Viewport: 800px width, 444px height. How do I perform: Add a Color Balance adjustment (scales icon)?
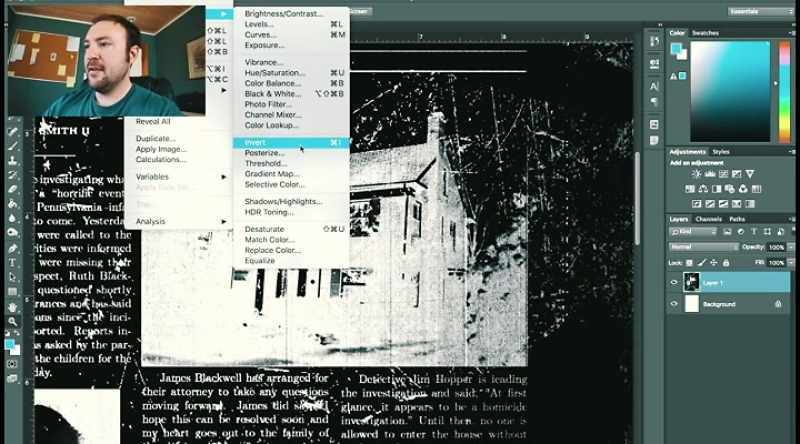[x=703, y=189]
